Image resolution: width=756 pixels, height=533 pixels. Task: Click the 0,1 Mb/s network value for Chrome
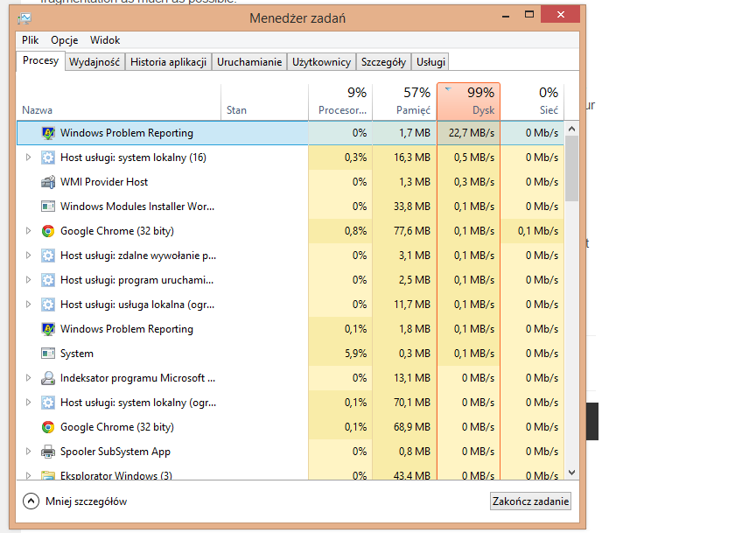tap(538, 231)
